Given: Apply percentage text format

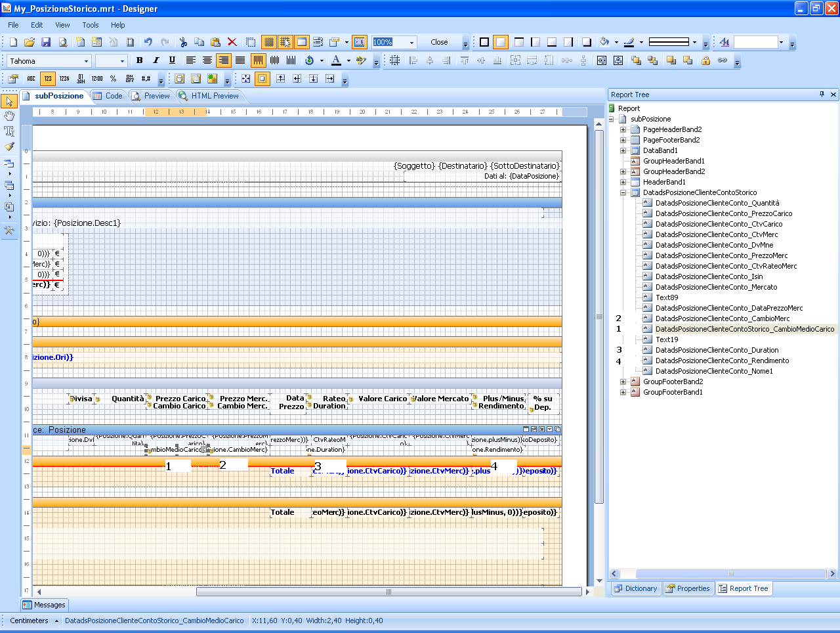Looking at the screenshot, I should pos(114,79).
